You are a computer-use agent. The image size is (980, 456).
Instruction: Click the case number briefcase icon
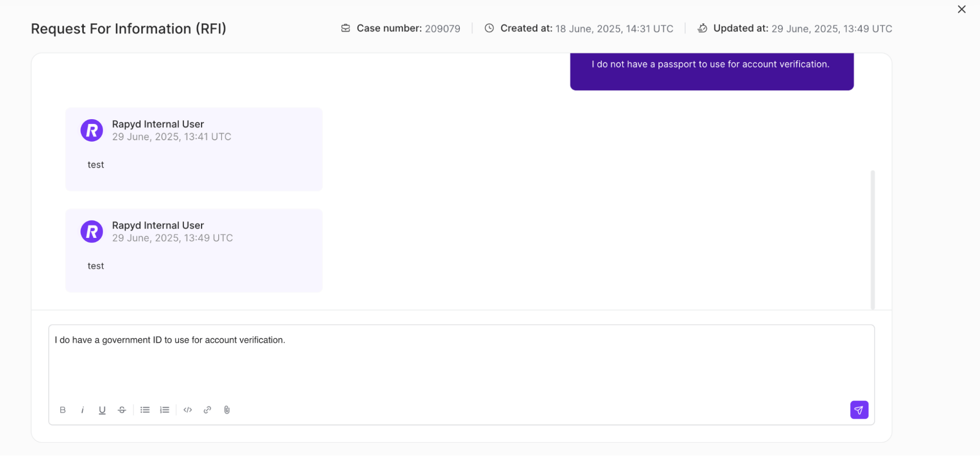tap(345, 28)
